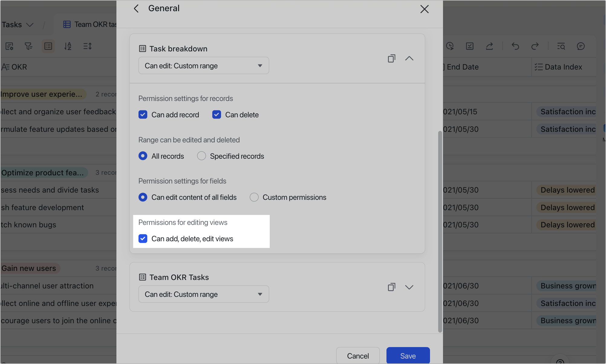606x364 pixels.
Task: Click the Save button
Action: 408,356
